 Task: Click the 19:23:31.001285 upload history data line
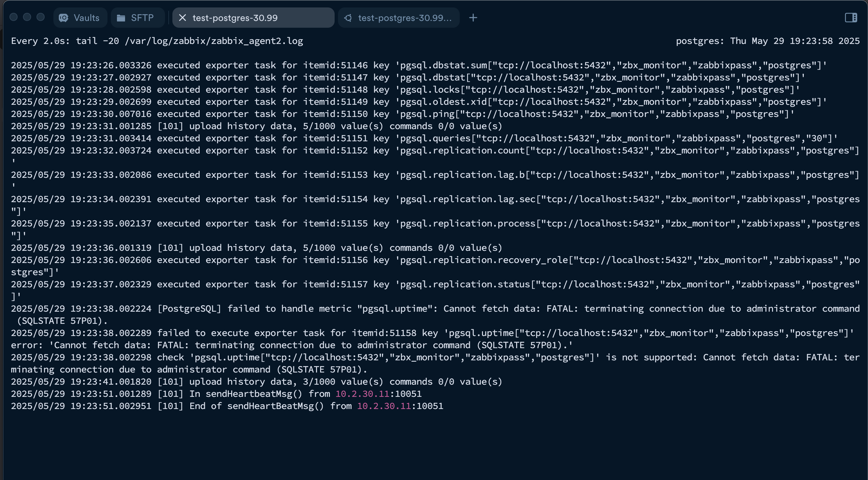coord(257,126)
